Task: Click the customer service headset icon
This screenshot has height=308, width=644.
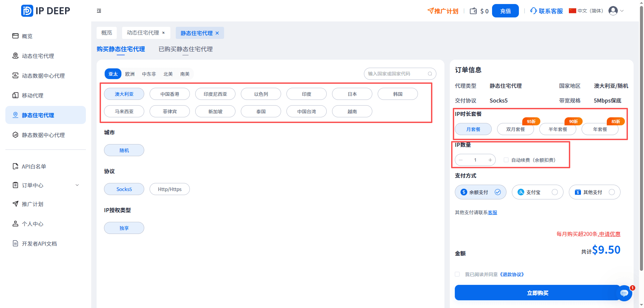Action: point(533,11)
